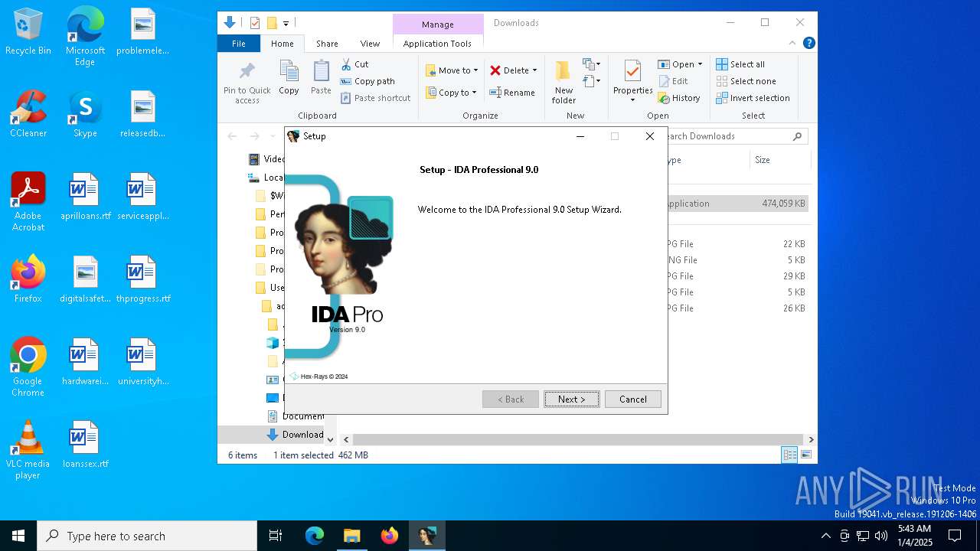Create a New folder
The image size is (980, 551).
click(563, 82)
